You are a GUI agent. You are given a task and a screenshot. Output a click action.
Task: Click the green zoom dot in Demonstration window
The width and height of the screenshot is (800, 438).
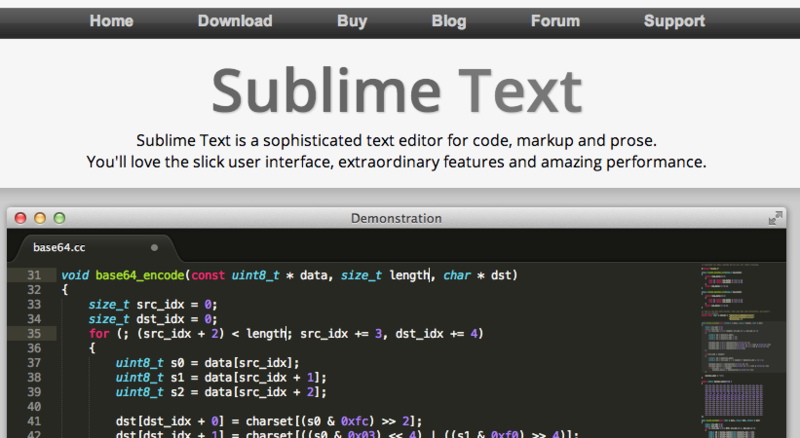click(x=59, y=218)
